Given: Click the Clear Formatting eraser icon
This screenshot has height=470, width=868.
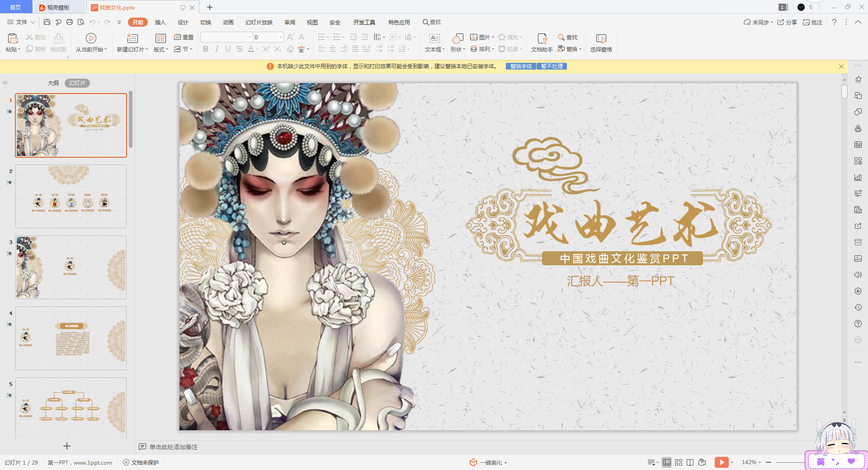Looking at the screenshot, I should (x=290, y=49).
